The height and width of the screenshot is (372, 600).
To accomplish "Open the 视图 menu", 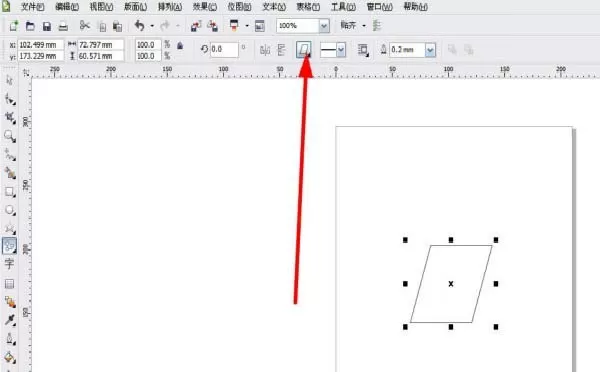I will coord(101,7).
